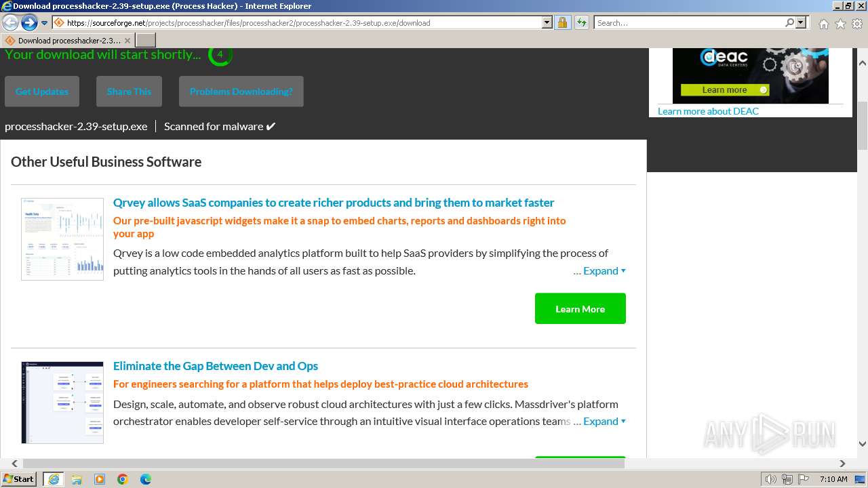Click the orange 'For engineers searching for a platform' subtitle
The width and height of the screenshot is (868, 488).
(321, 384)
